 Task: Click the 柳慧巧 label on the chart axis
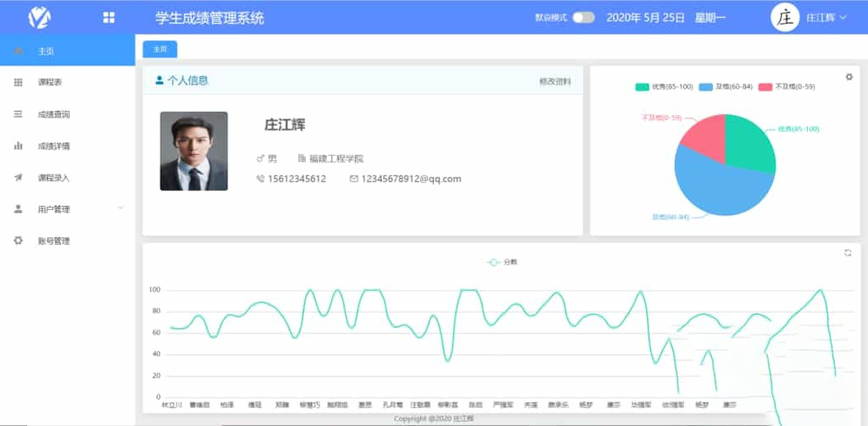click(x=309, y=405)
